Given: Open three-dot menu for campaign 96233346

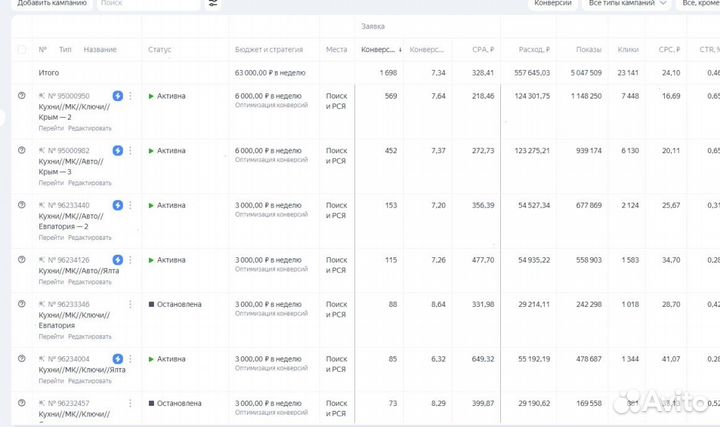Looking at the screenshot, I should click(x=130, y=304).
